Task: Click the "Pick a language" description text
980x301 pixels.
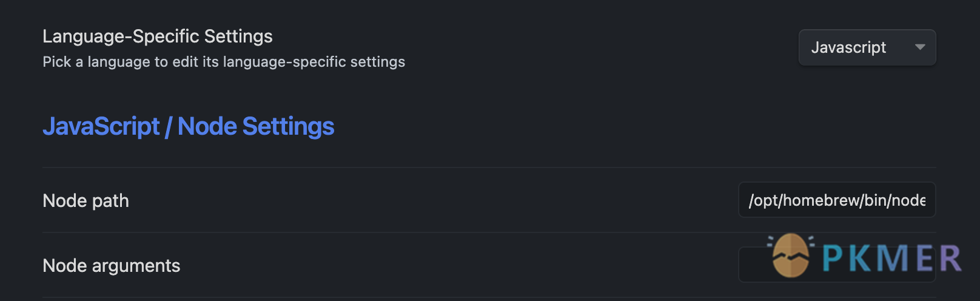Action: [x=224, y=62]
